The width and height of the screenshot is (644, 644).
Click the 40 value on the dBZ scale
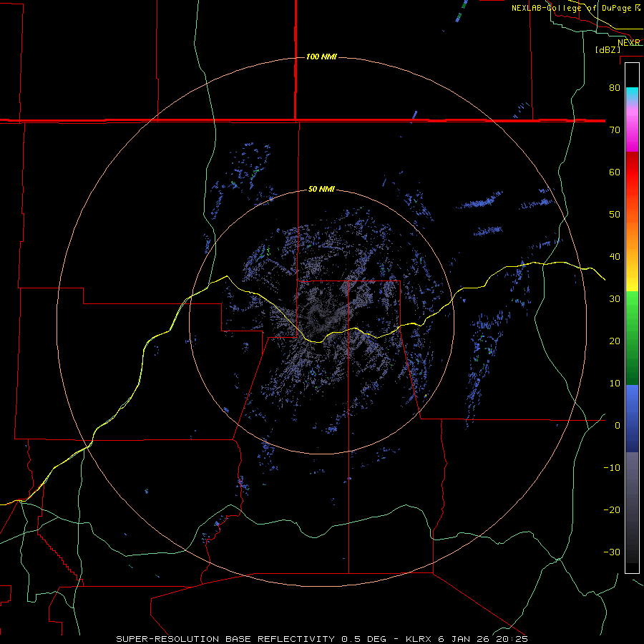[615, 257]
